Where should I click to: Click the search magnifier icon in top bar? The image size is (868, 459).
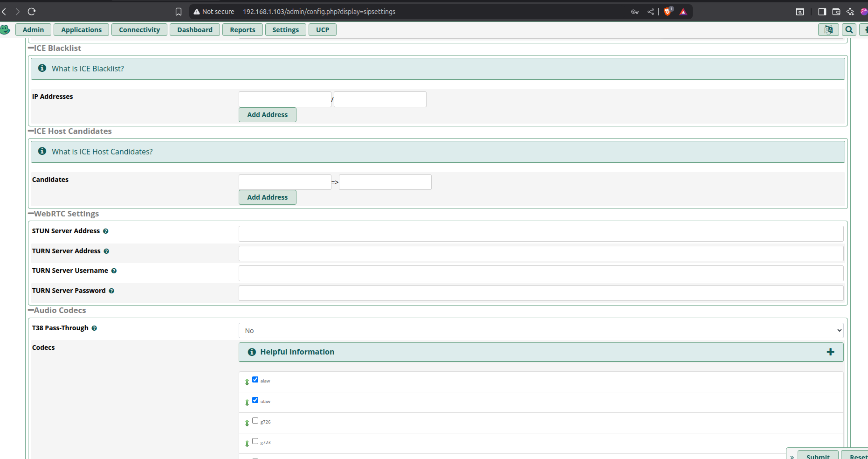849,30
